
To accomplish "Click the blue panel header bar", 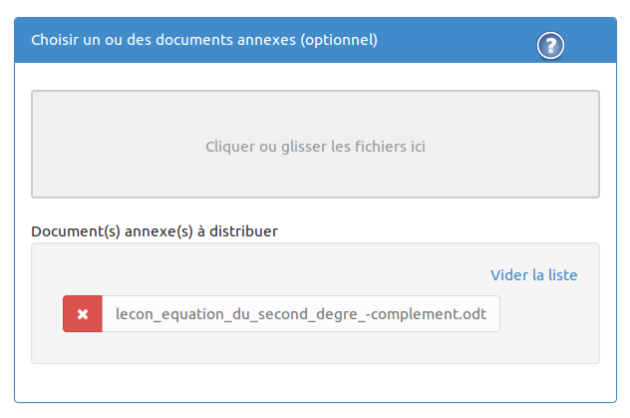I will [x=315, y=40].
